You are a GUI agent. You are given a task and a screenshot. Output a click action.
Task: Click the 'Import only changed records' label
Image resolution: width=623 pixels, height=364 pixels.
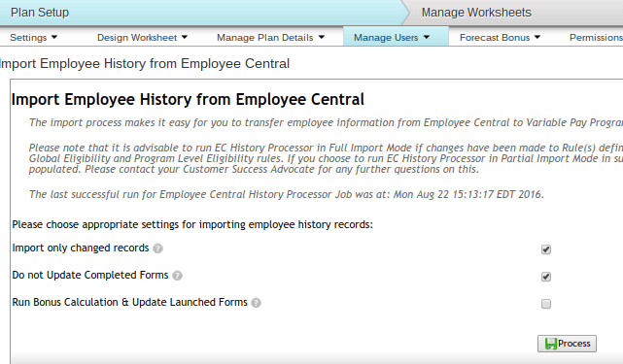coord(81,248)
